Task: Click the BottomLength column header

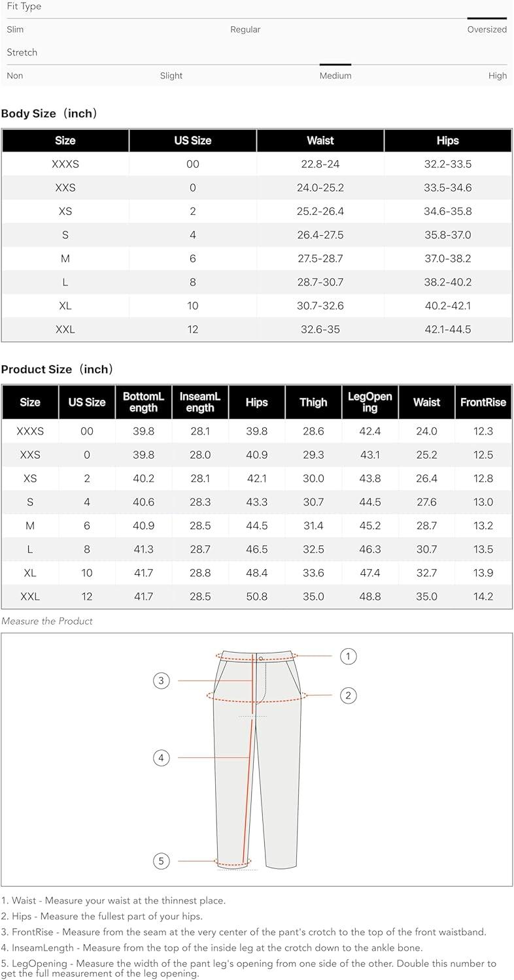Action: pyautogui.click(x=143, y=402)
